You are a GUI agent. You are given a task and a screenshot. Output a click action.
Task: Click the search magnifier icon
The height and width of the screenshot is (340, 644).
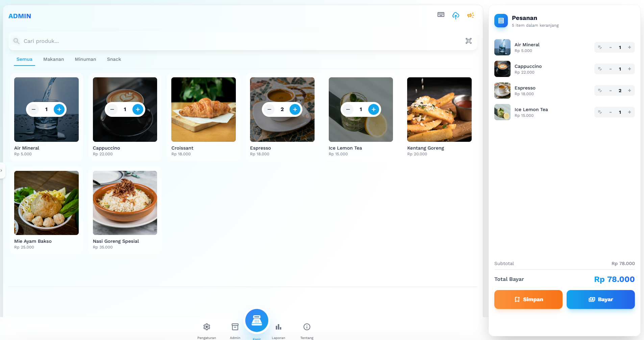[x=16, y=41]
